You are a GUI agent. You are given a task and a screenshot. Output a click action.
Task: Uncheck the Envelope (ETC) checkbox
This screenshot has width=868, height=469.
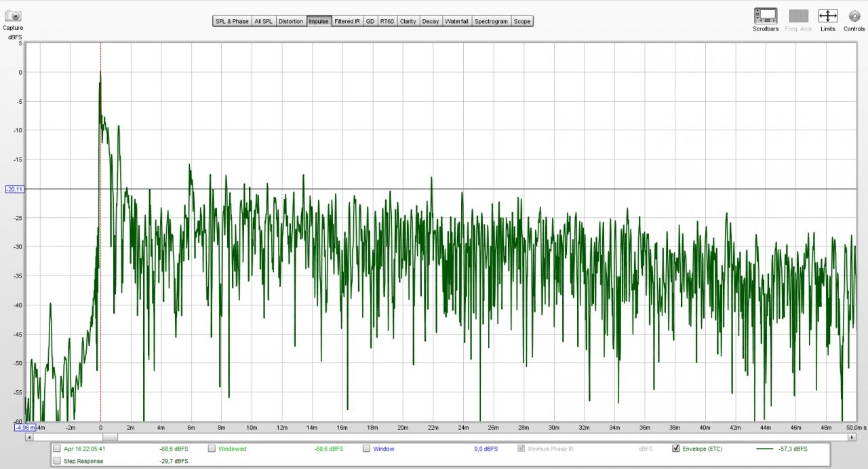tap(675, 449)
